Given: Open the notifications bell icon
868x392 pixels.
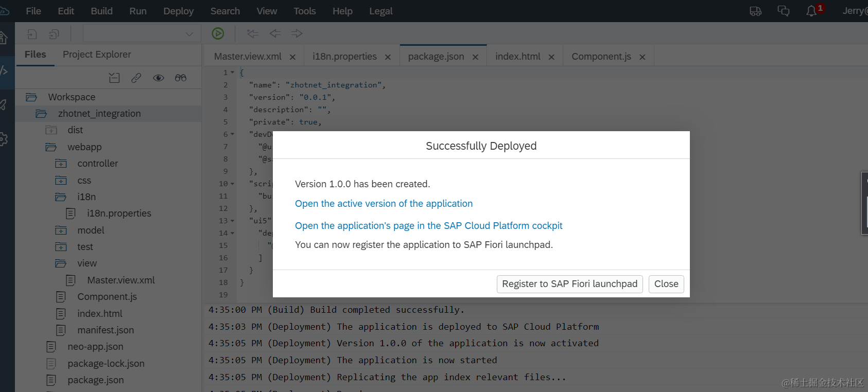Looking at the screenshot, I should click(x=811, y=11).
